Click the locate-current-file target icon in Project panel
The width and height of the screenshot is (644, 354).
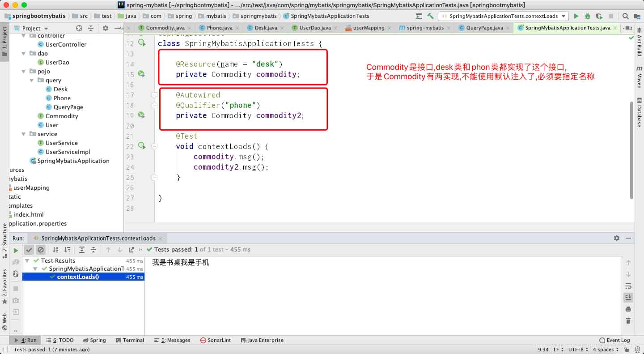pyautogui.click(x=79, y=28)
